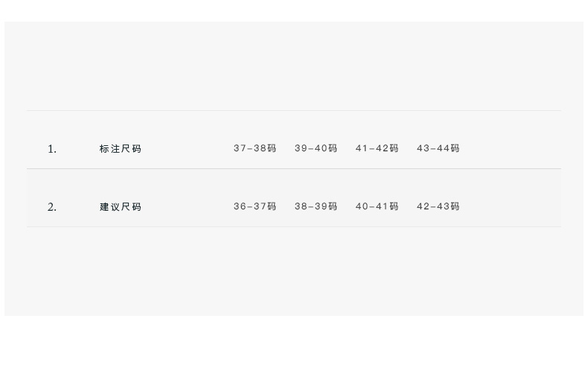
Task: Click the 码 character after 40-41
Action: tap(394, 206)
